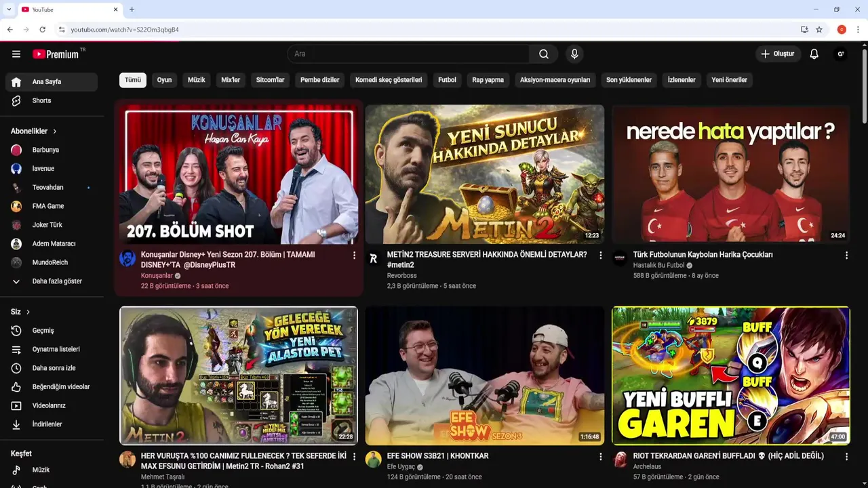Select the Futbol filter chip
This screenshot has width=868, height=488.
[x=447, y=80]
